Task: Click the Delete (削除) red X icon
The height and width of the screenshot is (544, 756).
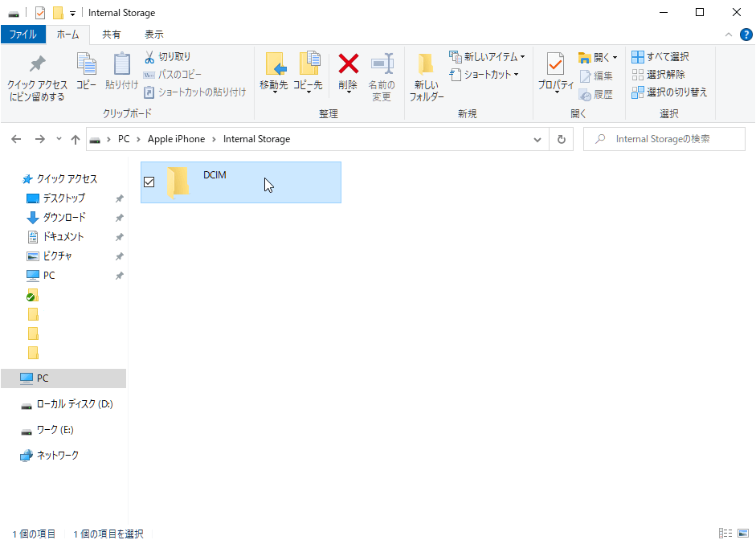Action: coord(348,64)
